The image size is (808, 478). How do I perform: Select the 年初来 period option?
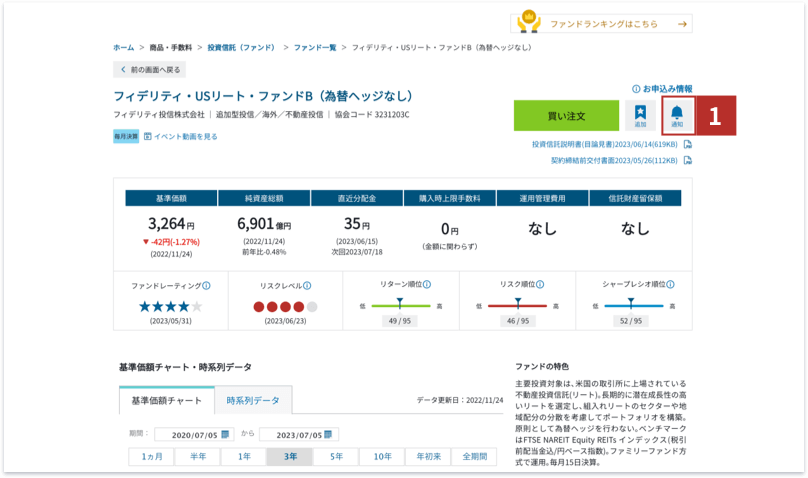pos(428,457)
